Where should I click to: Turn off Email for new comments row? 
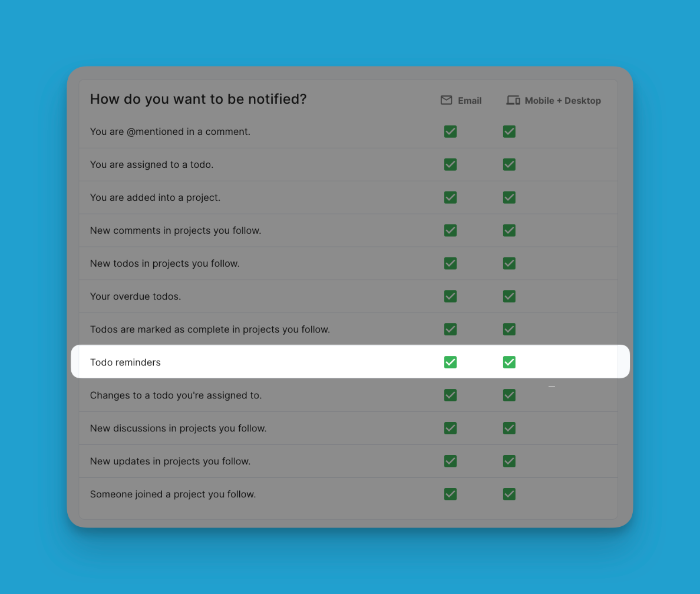pos(450,230)
